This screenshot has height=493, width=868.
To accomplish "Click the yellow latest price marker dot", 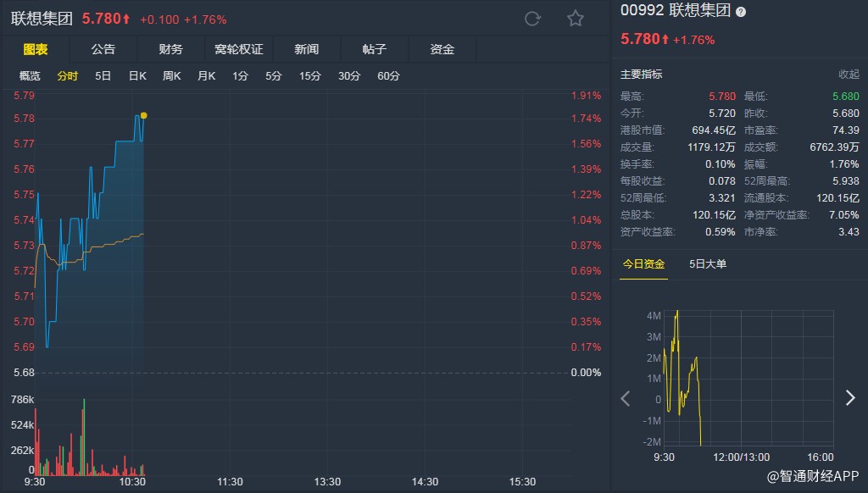I will click(144, 115).
